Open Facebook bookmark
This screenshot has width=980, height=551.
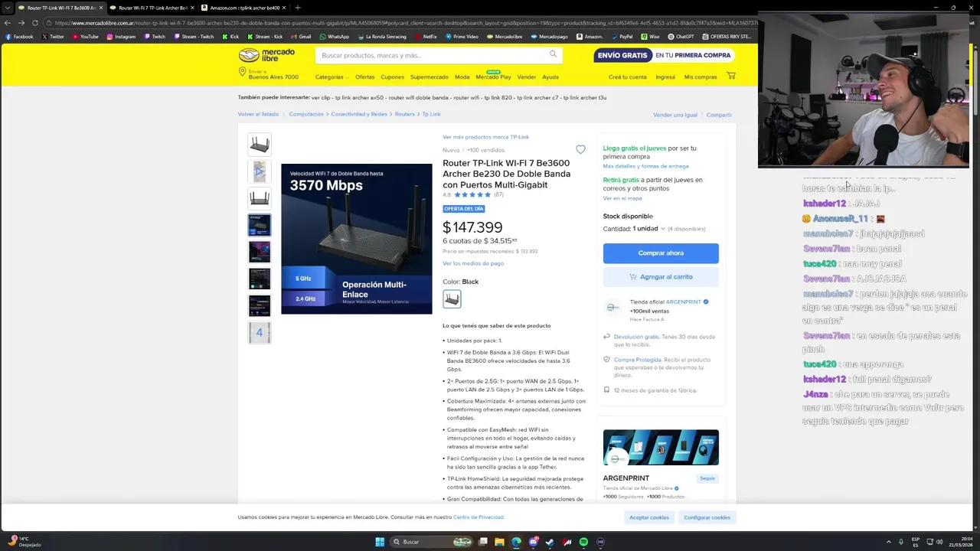coord(19,36)
